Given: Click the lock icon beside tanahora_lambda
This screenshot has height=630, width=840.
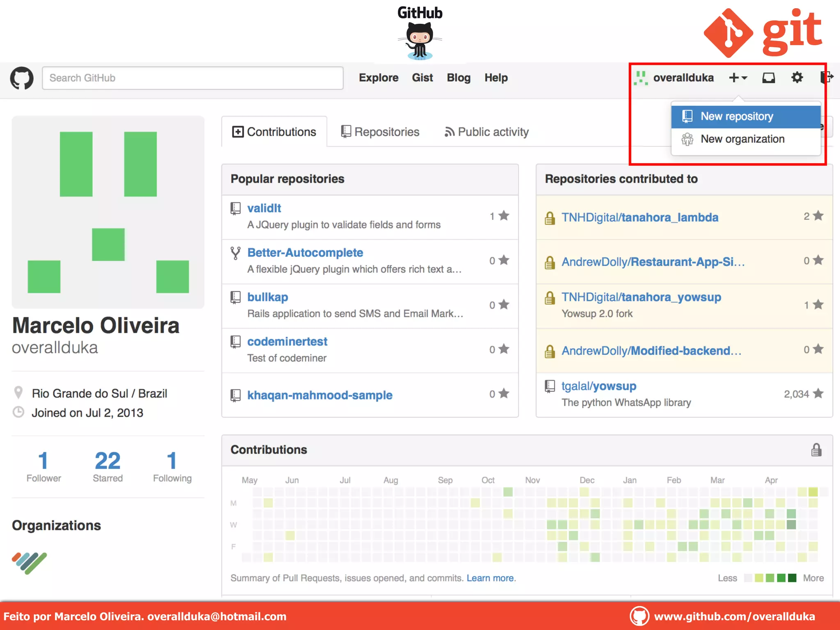Looking at the screenshot, I should (x=550, y=218).
